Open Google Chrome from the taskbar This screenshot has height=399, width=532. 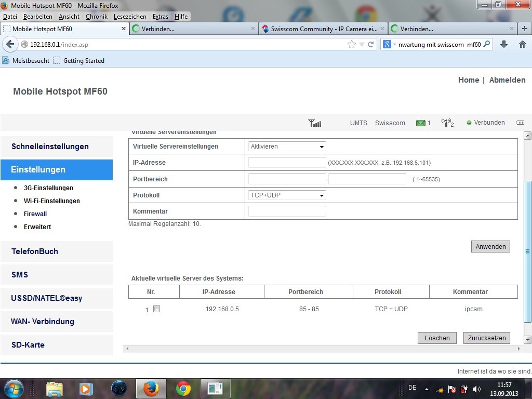(x=183, y=388)
